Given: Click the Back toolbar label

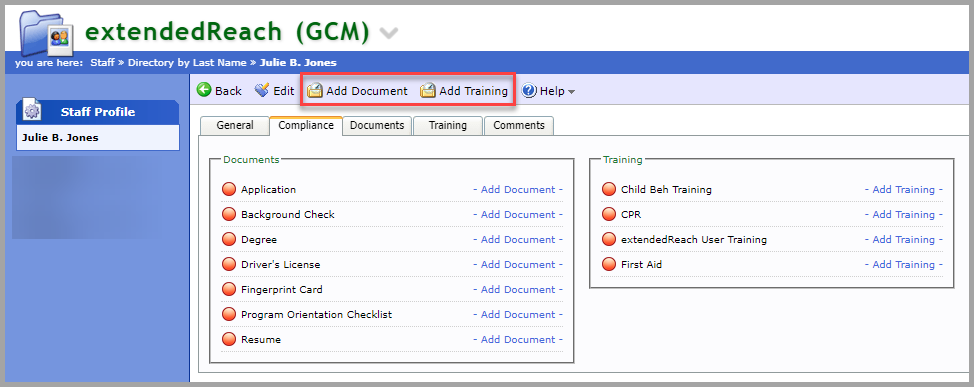Looking at the screenshot, I should click(x=228, y=91).
